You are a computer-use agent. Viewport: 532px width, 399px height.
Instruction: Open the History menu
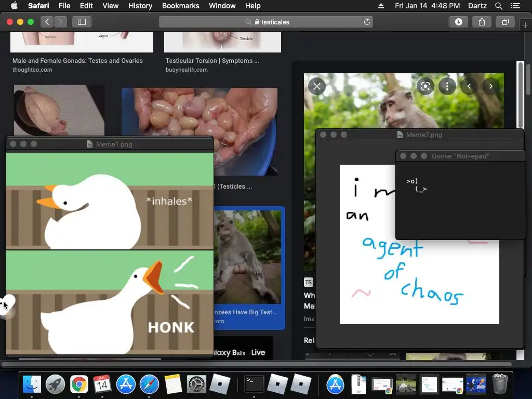pos(140,6)
